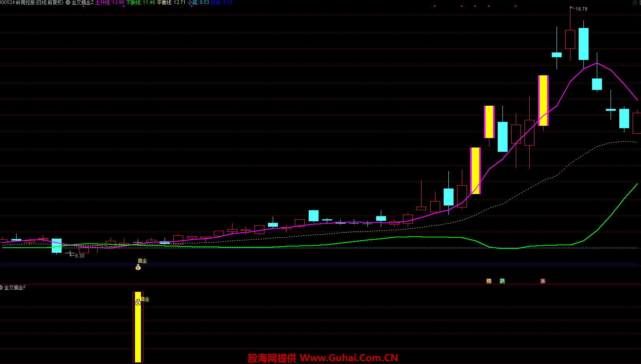Viewport: 641px width, 364px height.
Task: Click the 平衡线: 12.71 value
Action: click(x=171, y=2)
